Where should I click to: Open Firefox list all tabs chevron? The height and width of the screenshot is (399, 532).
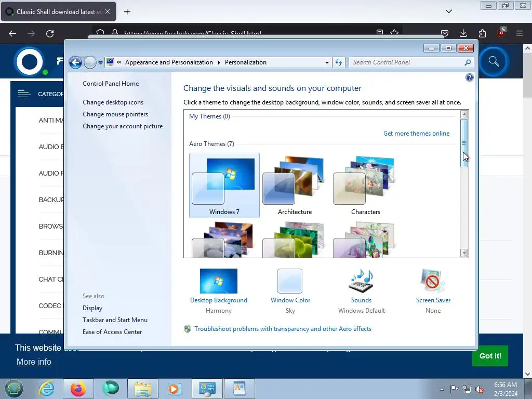[x=448, y=11]
